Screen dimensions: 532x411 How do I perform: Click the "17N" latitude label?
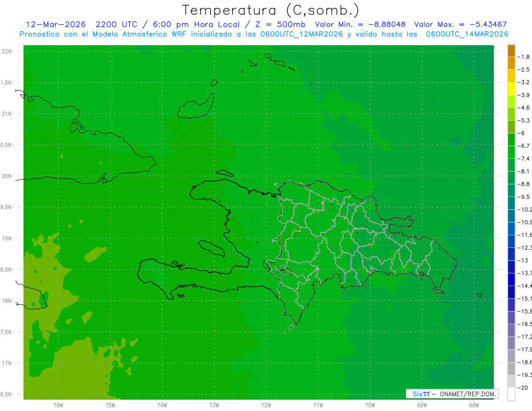click(7, 363)
